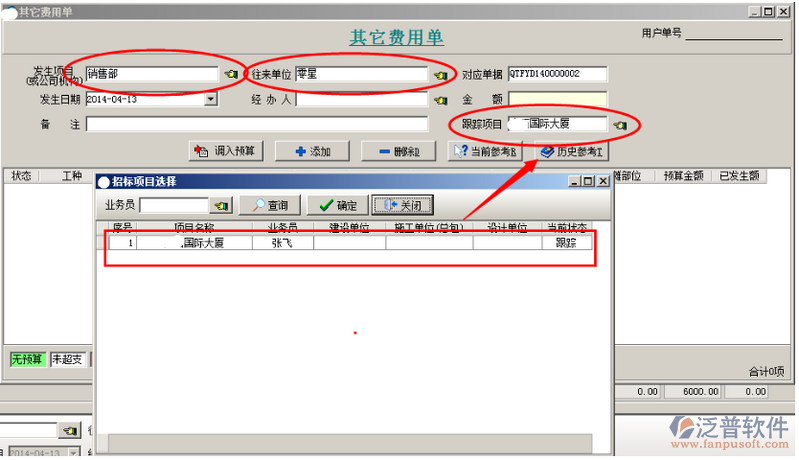Click 关闭 button in project dialog
The height and width of the screenshot is (460, 799).
coord(403,205)
